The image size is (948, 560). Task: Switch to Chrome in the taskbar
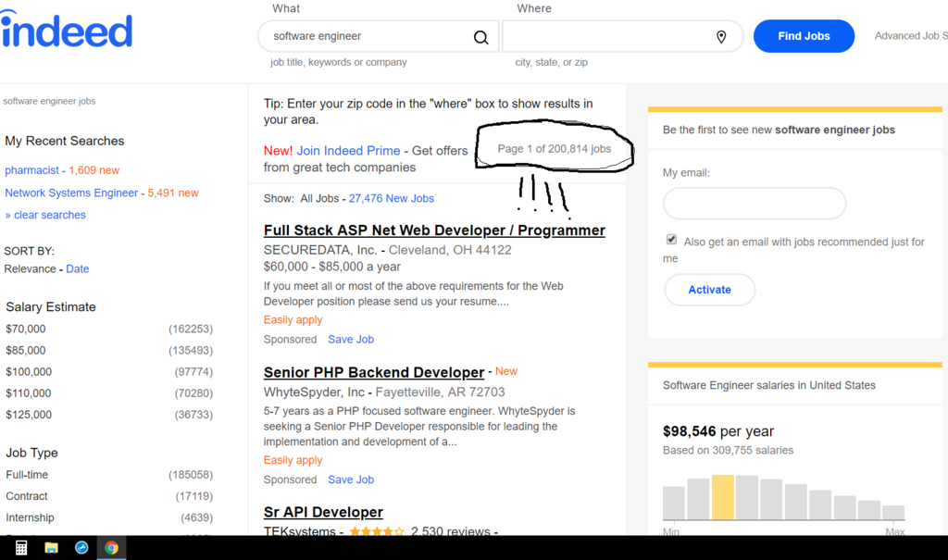click(x=111, y=548)
